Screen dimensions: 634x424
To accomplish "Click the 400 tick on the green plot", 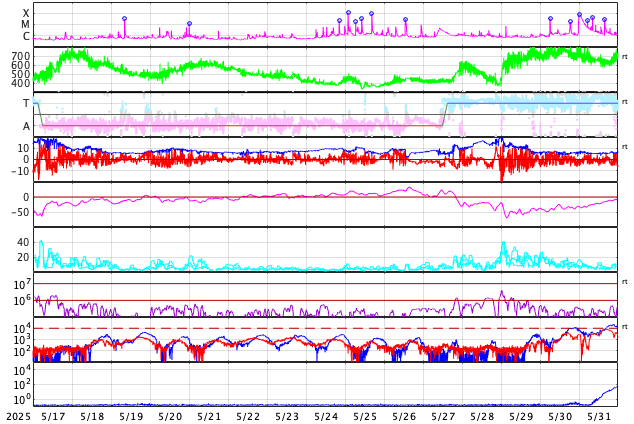I will coord(21,83).
